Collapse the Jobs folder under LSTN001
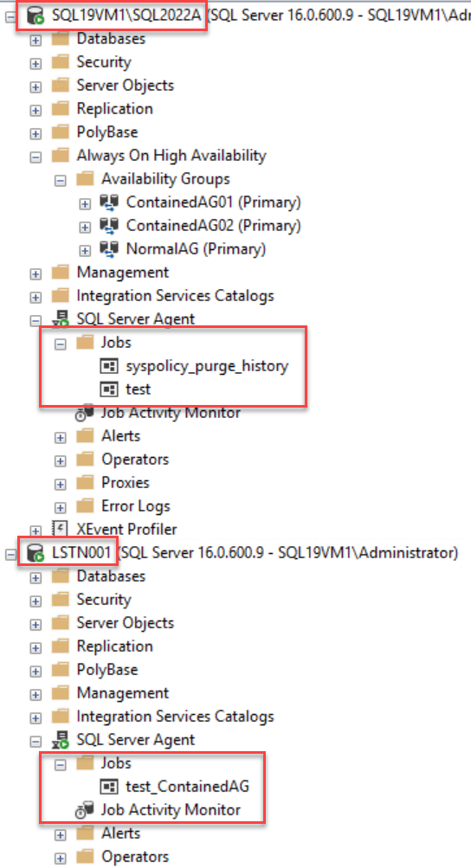Viewport: 471px width, 868px height. pyautogui.click(x=61, y=765)
